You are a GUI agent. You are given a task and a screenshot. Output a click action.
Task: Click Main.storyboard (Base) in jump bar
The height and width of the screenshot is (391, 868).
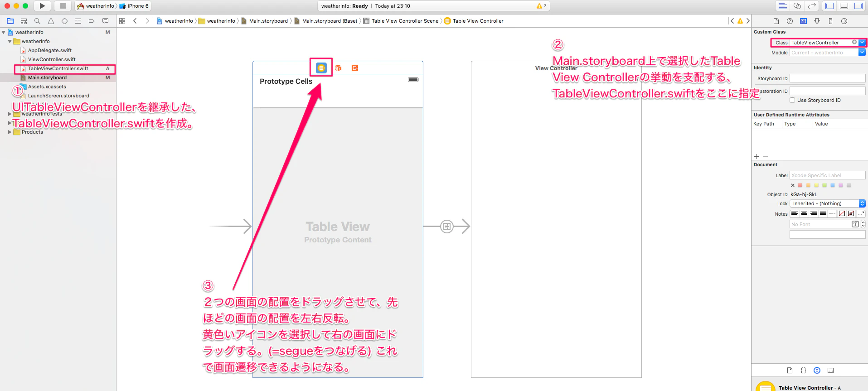[330, 21]
